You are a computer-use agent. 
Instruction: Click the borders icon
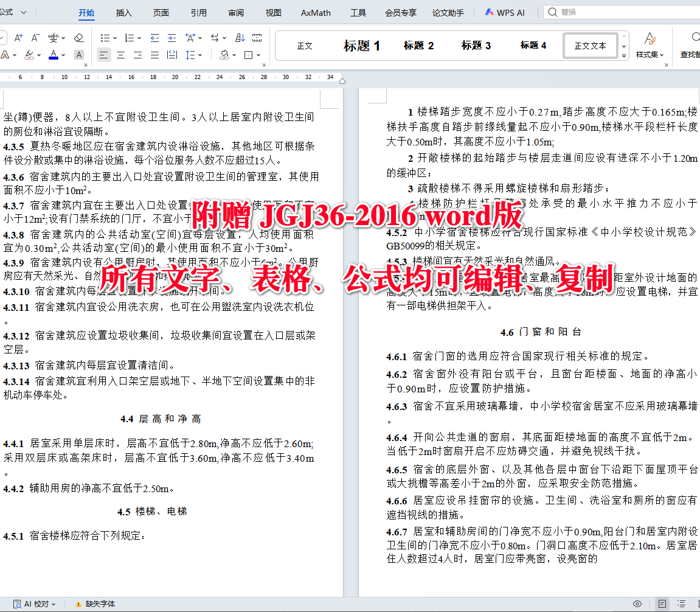pos(249,55)
